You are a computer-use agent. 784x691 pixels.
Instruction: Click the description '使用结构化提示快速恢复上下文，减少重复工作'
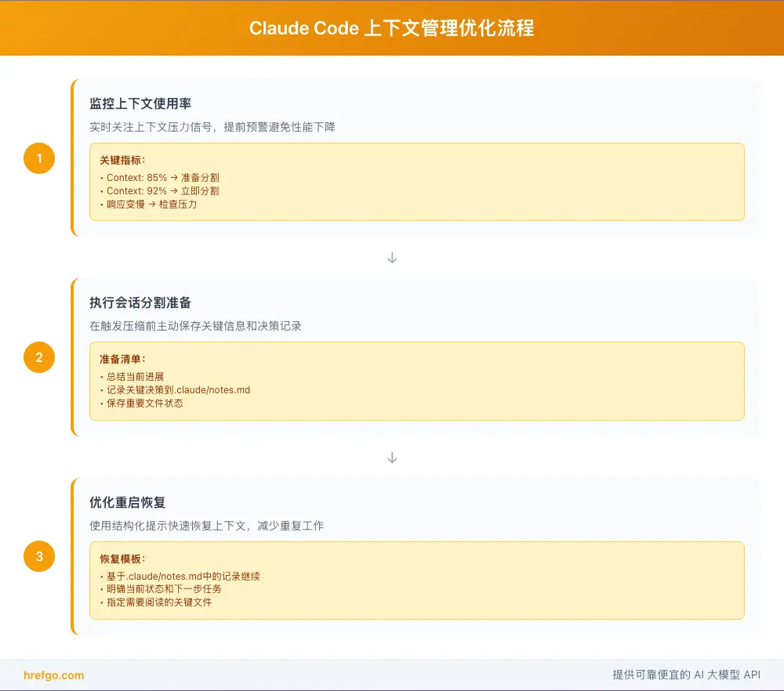(206, 526)
